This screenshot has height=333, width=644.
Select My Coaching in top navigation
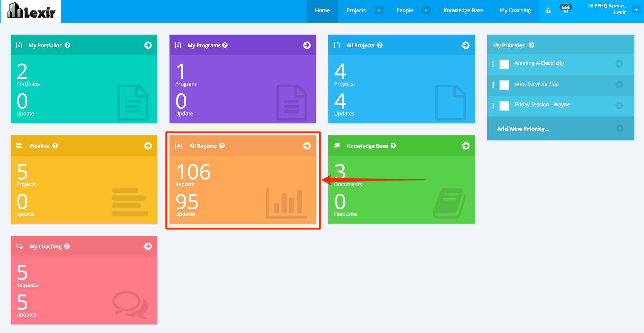point(515,10)
